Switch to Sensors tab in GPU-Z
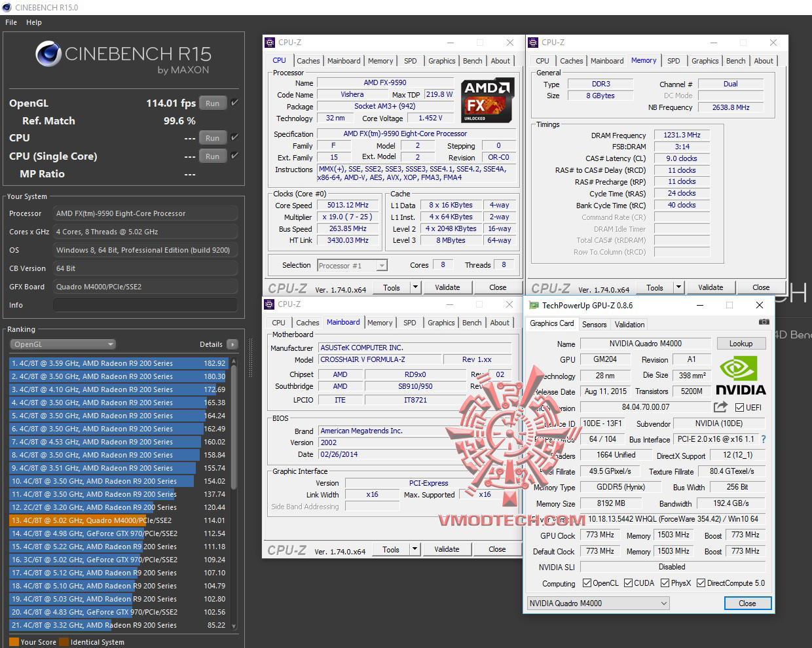 click(x=594, y=325)
